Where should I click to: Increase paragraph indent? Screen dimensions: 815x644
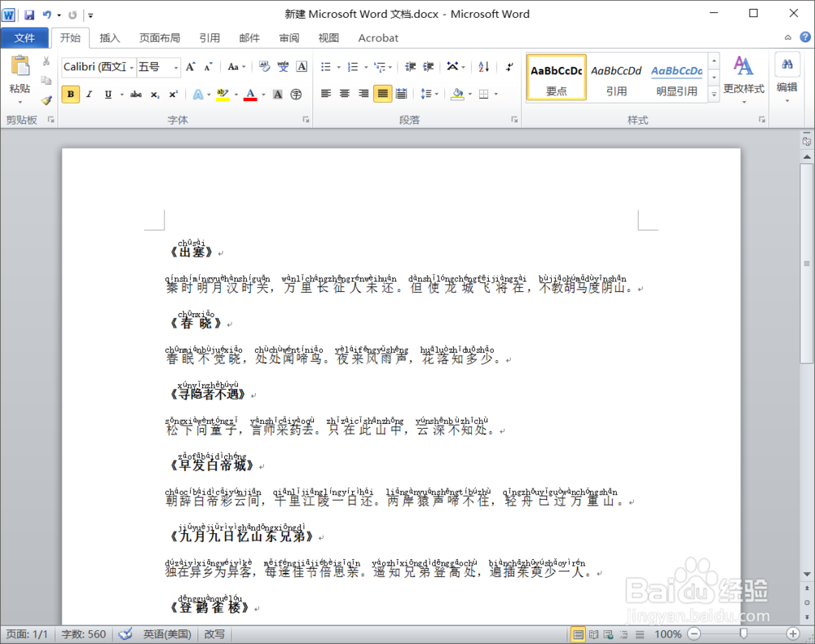coord(429,67)
